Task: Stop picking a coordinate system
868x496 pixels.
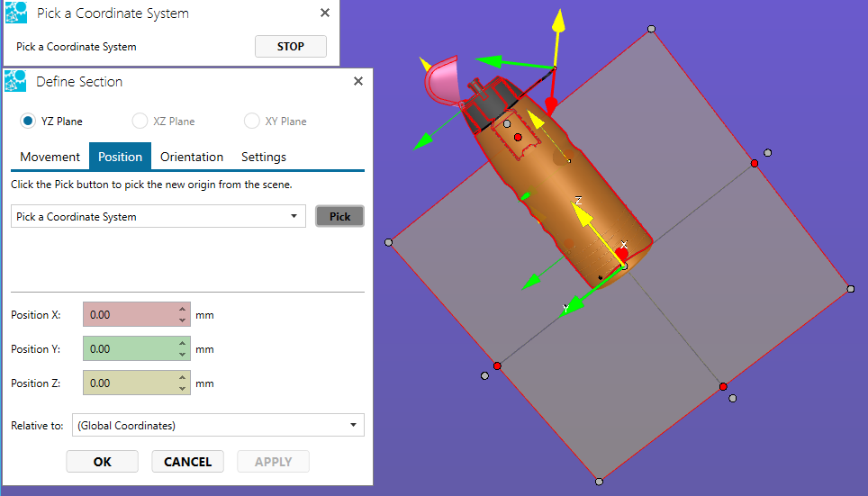Action: click(x=291, y=47)
